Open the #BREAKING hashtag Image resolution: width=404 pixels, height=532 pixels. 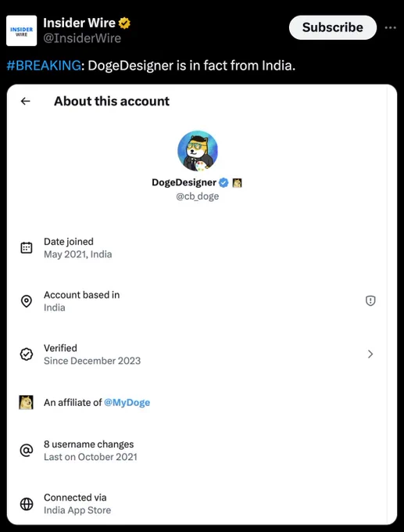tap(44, 66)
